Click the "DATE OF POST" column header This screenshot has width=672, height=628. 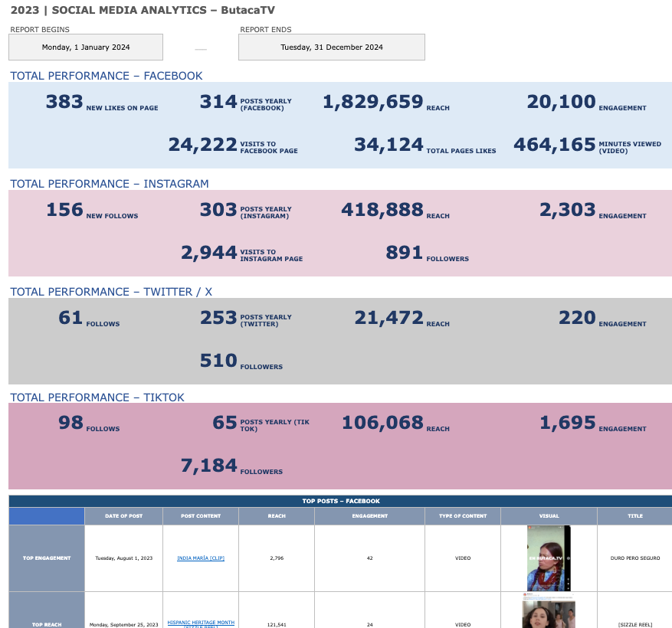pyautogui.click(x=124, y=516)
